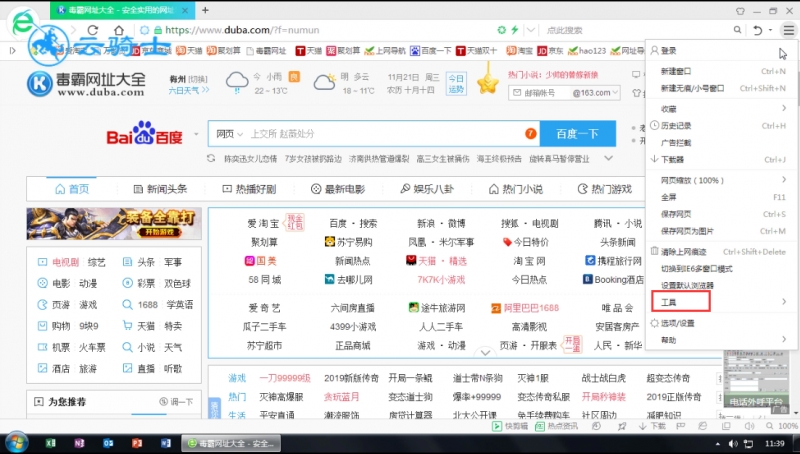The height and width of the screenshot is (454, 800).
Task: Open 选项/设置 in the menu
Action: tap(721, 323)
